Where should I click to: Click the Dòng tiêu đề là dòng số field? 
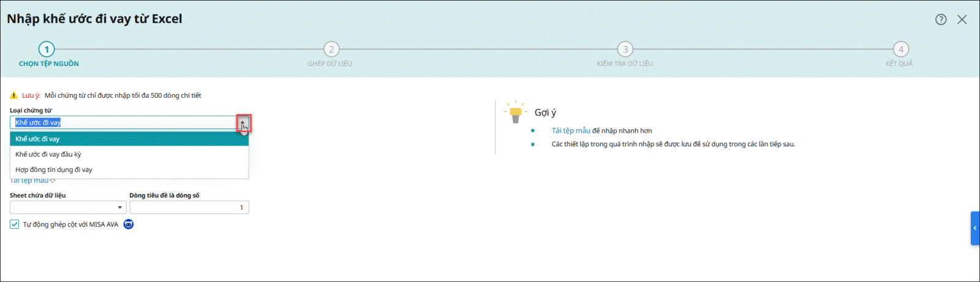point(189,207)
